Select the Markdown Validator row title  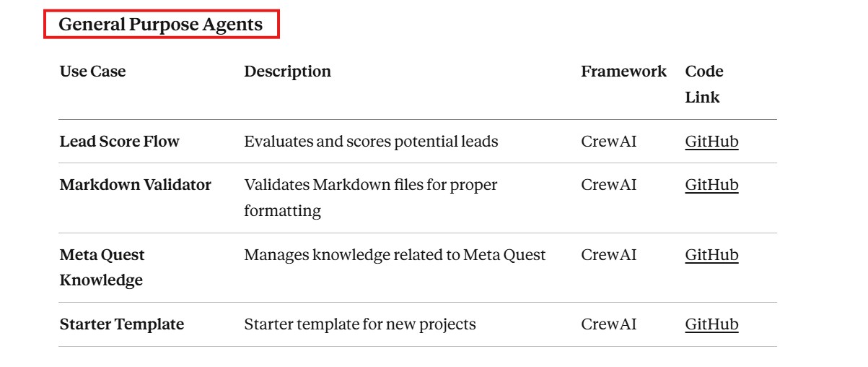pos(135,185)
